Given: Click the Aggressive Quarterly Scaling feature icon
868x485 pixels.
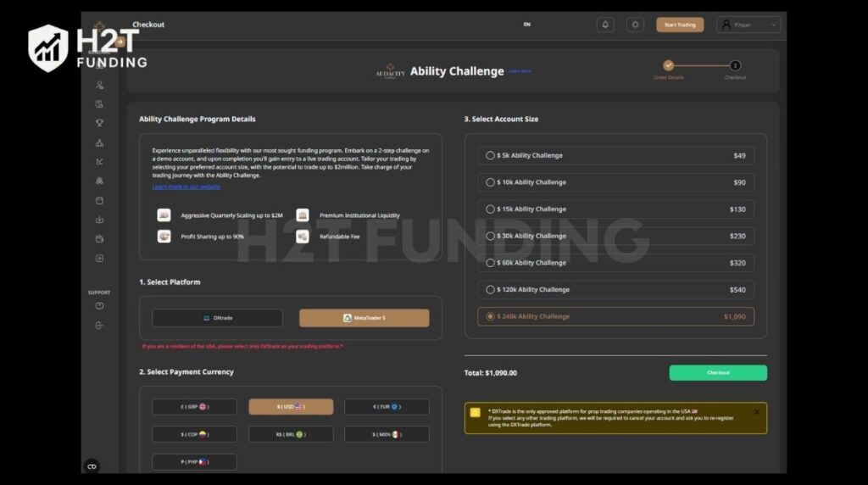Looking at the screenshot, I should [x=164, y=215].
